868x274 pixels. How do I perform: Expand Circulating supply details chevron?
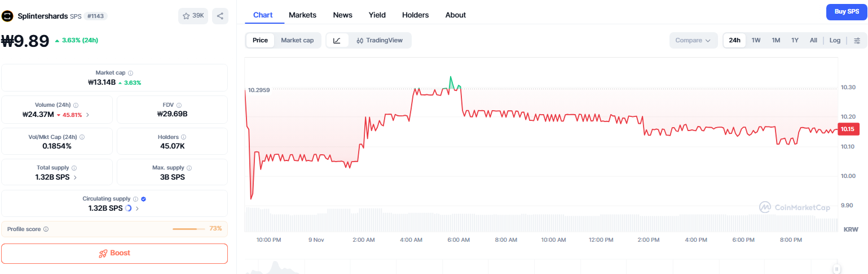point(137,208)
